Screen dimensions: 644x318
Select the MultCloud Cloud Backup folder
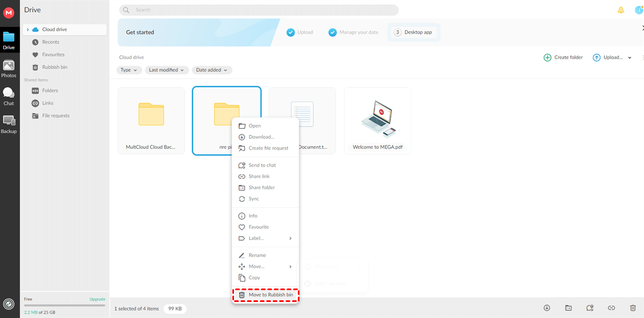[151, 121]
